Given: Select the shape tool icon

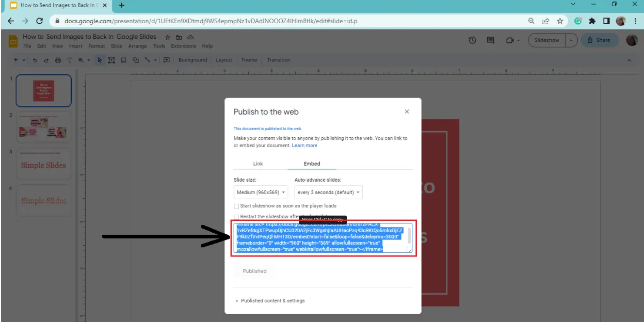Looking at the screenshot, I should (x=136, y=60).
